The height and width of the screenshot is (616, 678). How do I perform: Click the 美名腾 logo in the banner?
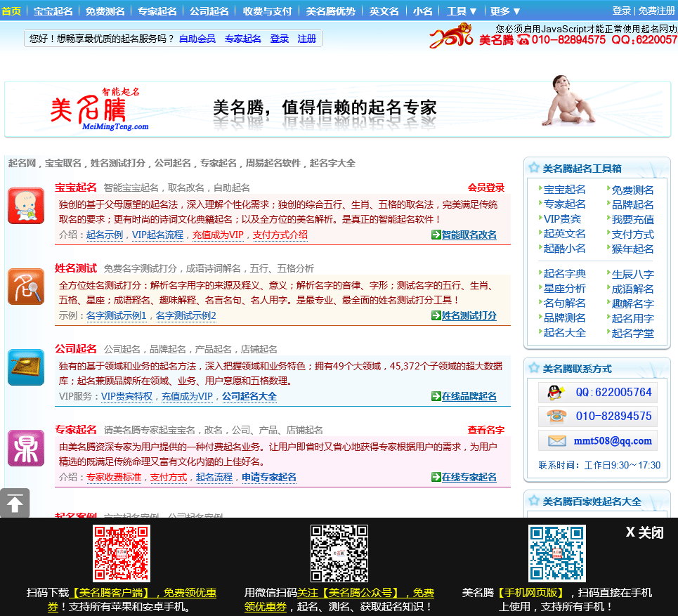pos(98,109)
